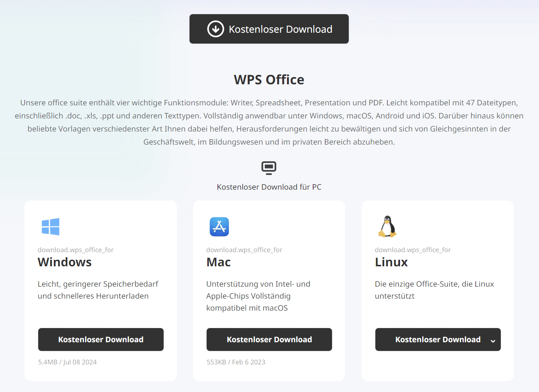Download WPS Office for Linux
This screenshot has width=539, height=392.
tap(438, 339)
